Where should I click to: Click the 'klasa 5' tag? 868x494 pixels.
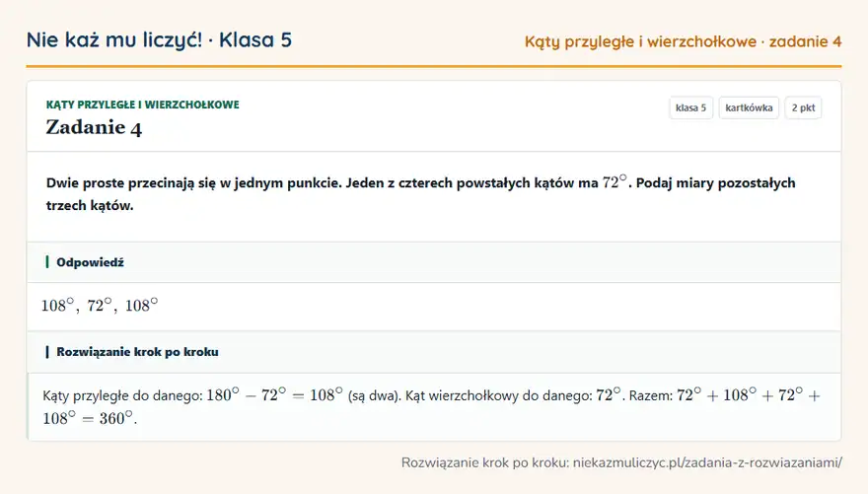point(690,107)
